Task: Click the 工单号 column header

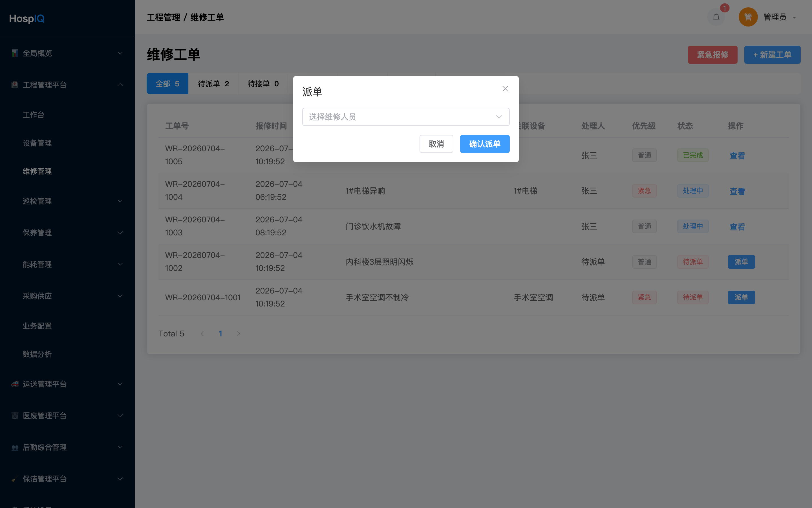Action: pyautogui.click(x=177, y=126)
